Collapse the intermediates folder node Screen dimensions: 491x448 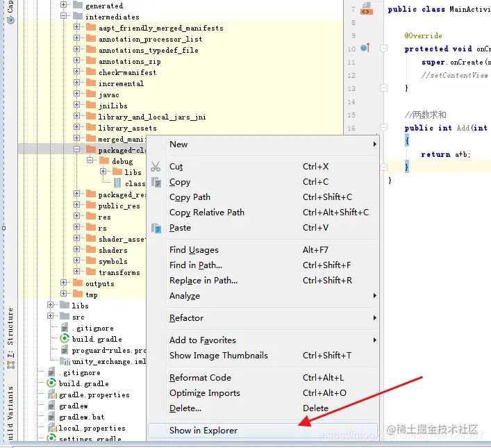(64, 16)
